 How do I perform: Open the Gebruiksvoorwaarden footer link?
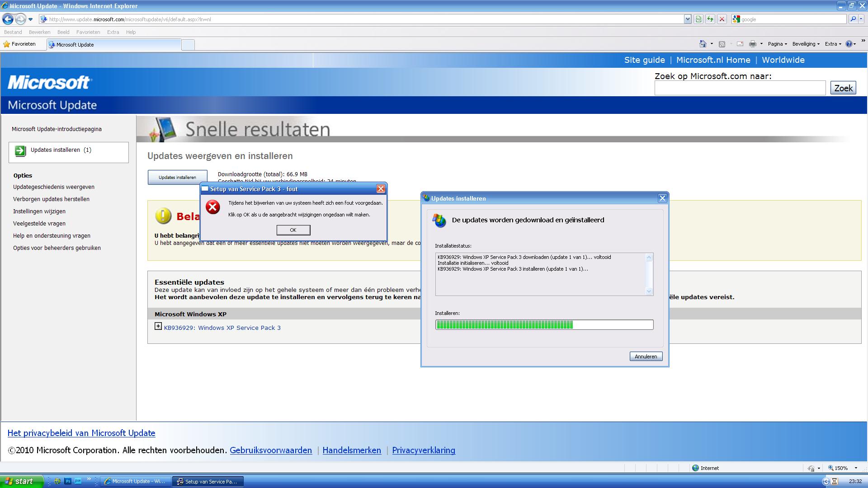271,450
